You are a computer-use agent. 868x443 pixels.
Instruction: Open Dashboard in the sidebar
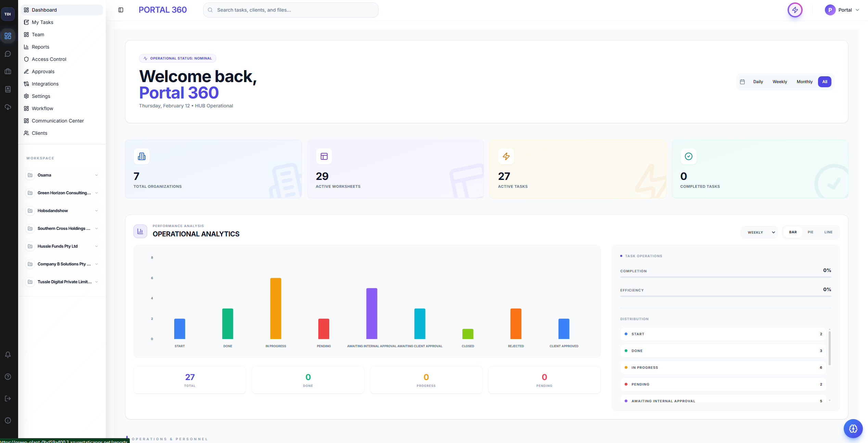[62, 10]
